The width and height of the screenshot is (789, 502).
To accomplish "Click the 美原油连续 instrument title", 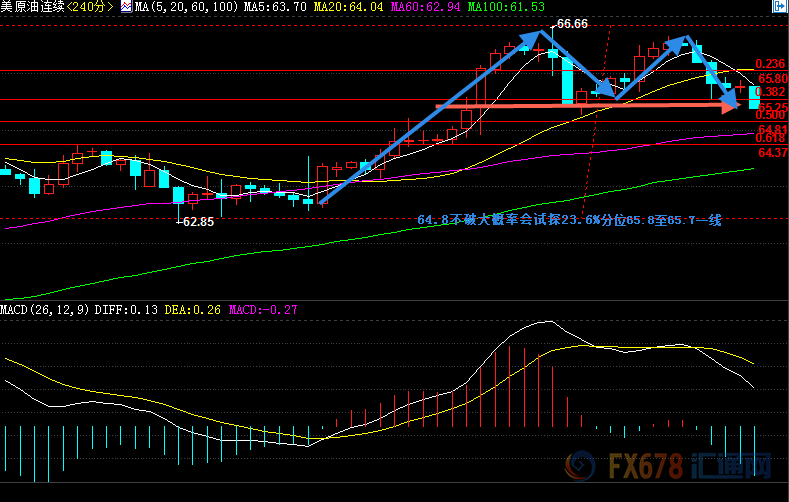I will (x=32, y=7).
